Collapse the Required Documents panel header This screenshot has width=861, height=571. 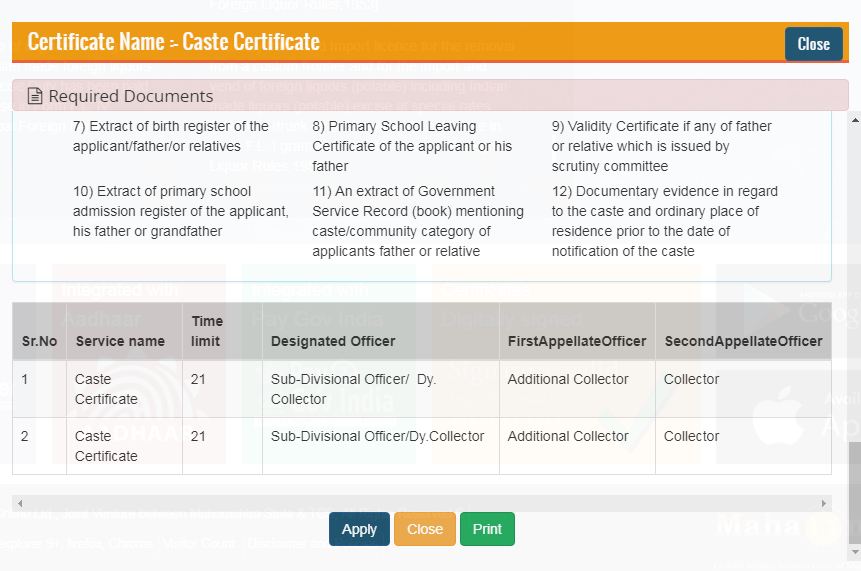point(430,96)
